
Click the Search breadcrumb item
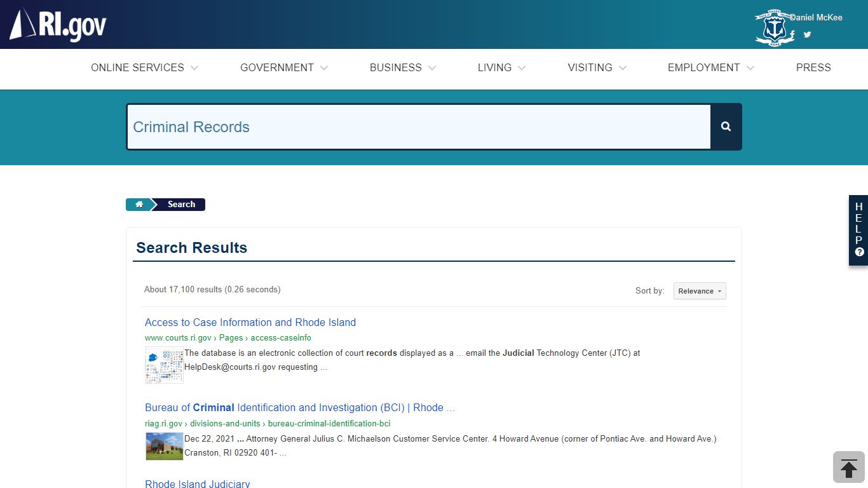pyautogui.click(x=181, y=205)
